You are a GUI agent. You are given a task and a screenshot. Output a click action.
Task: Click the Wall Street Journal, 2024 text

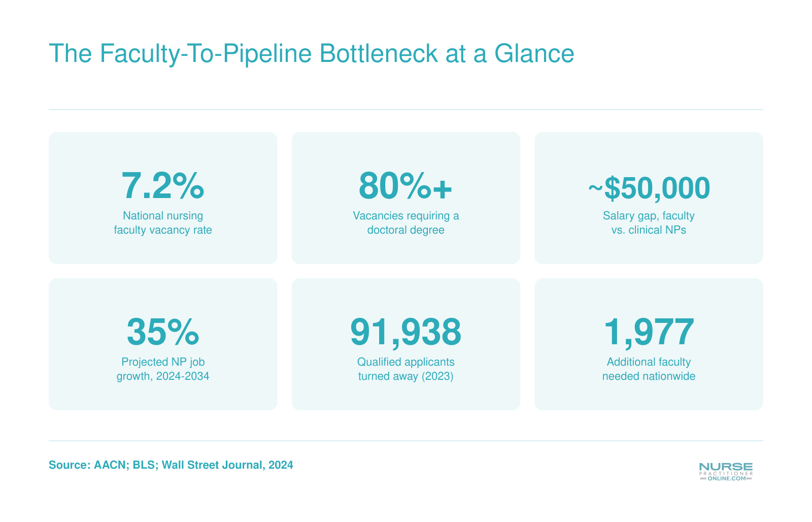pyautogui.click(x=227, y=465)
